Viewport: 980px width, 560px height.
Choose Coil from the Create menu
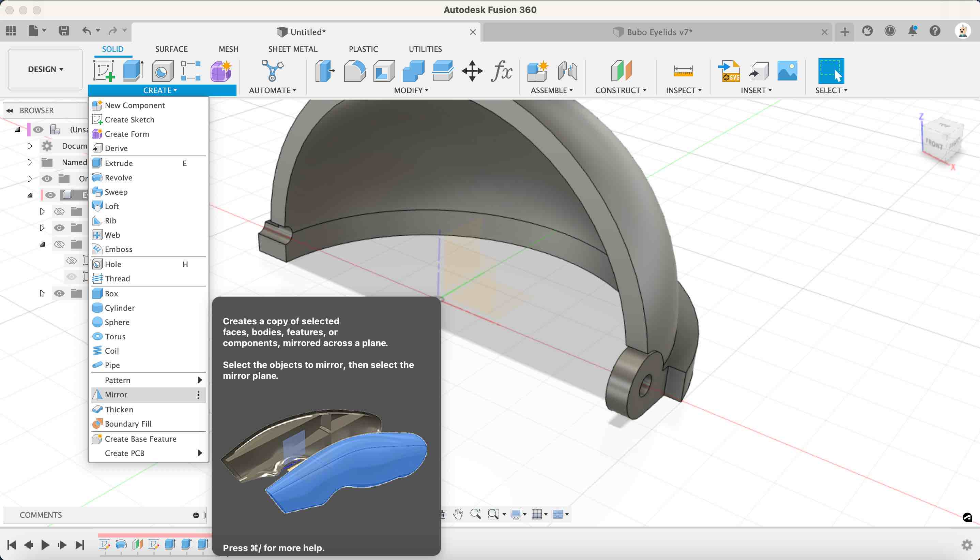click(148, 351)
